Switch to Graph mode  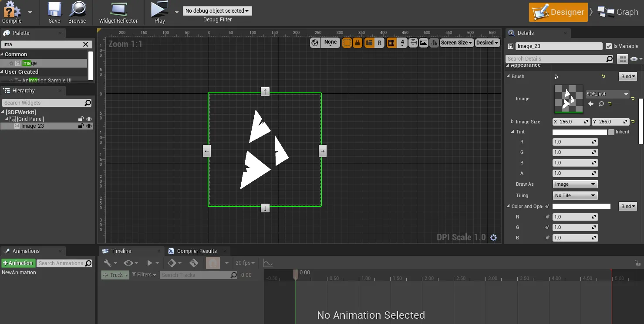618,12
